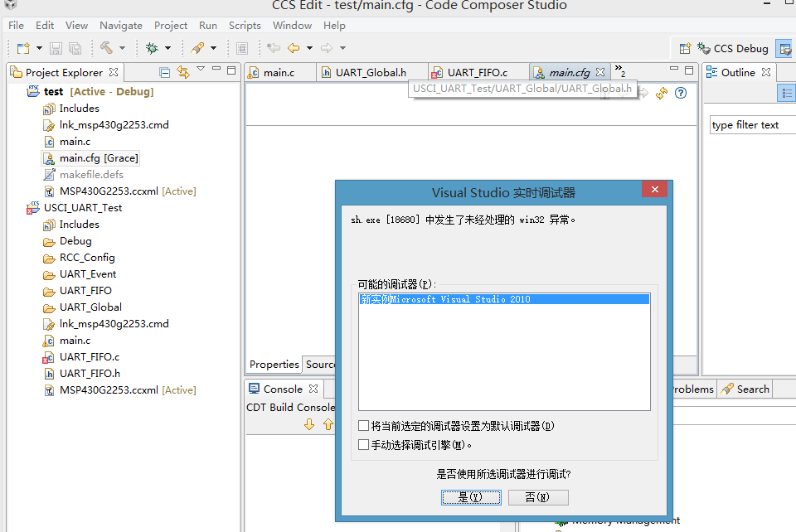
Task: Close the Console view tab
Action: click(313, 389)
